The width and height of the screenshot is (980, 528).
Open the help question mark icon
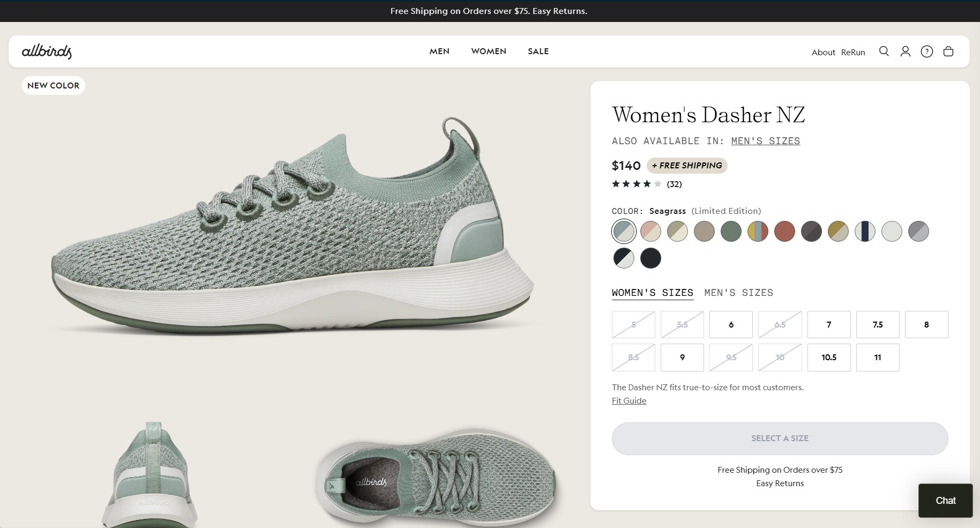927,51
